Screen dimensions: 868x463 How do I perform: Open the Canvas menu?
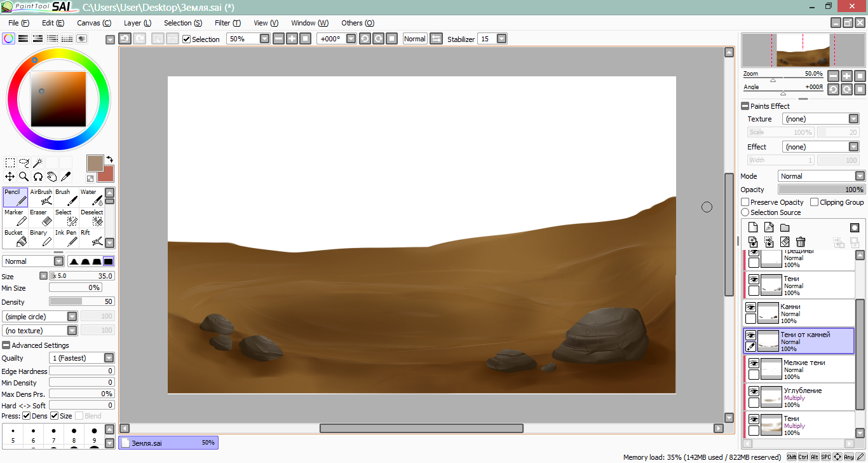(x=94, y=23)
